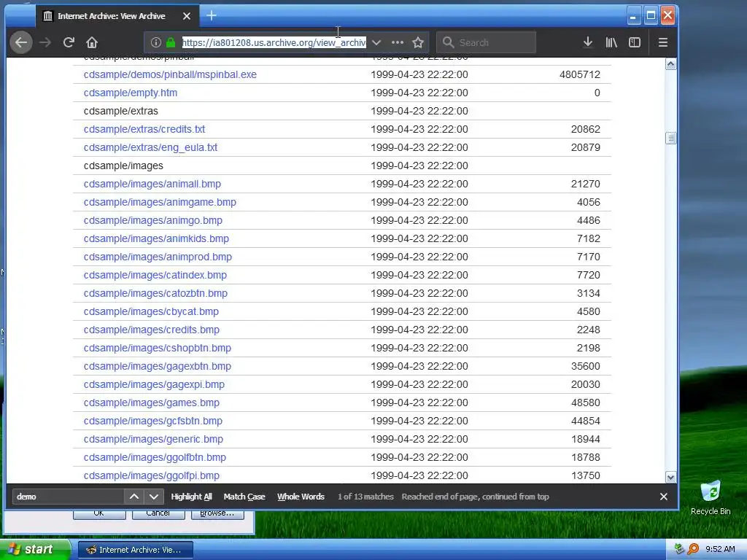Open cdsample/images/catozbtn.bmp link
Image resolution: width=747 pixels, height=560 pixels.
coord(156,293)
